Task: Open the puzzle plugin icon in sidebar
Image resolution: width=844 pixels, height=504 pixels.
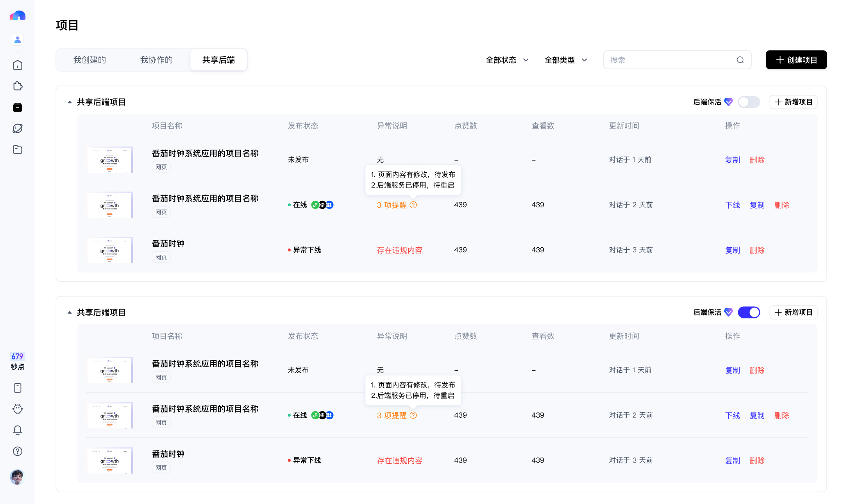Action: tap(18, 86)
